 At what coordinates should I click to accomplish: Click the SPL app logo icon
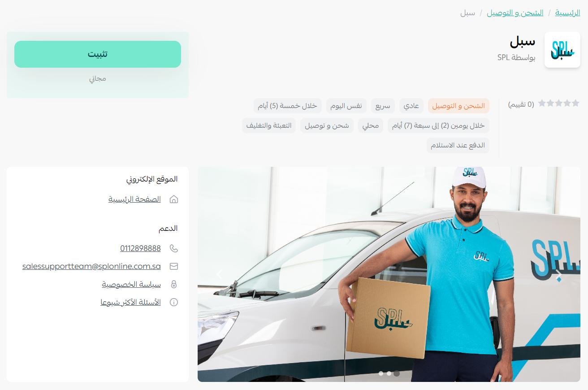point(562,50)
